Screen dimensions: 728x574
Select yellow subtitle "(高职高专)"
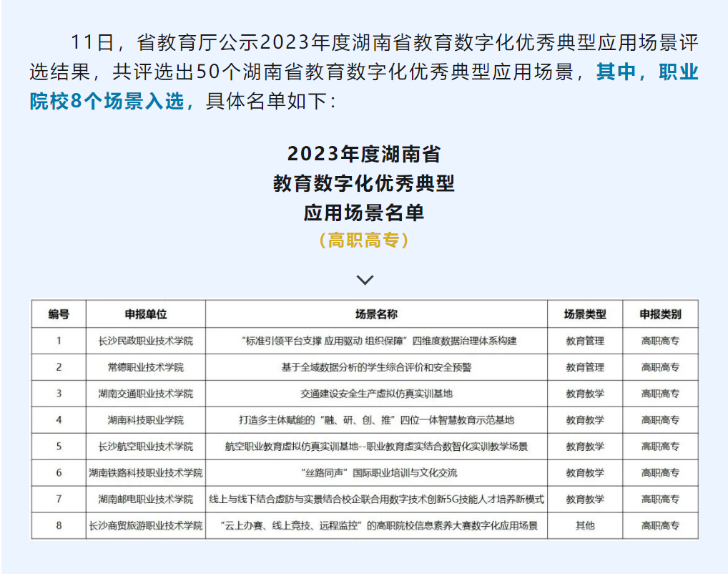pyautogui.click(x=364, y=240)
